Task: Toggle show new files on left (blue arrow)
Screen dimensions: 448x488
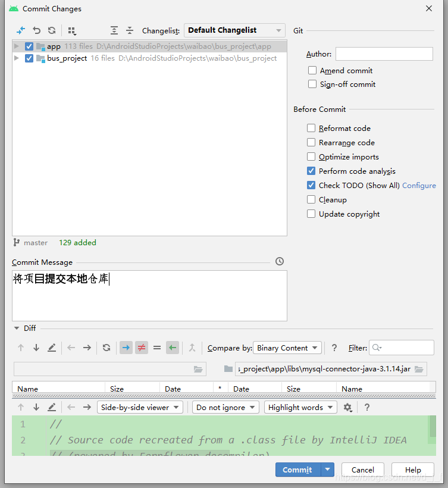Action: pyautogui.click(x=126, y=348)
